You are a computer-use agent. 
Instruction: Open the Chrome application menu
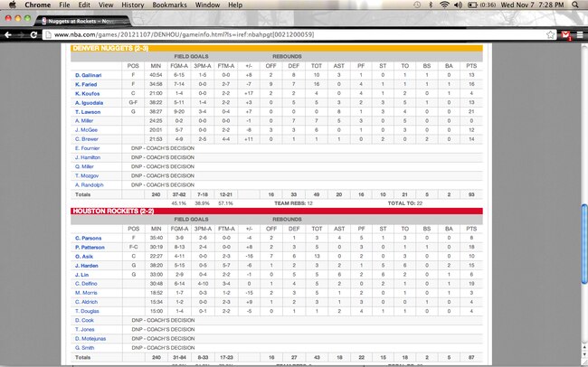coord(37,5)
